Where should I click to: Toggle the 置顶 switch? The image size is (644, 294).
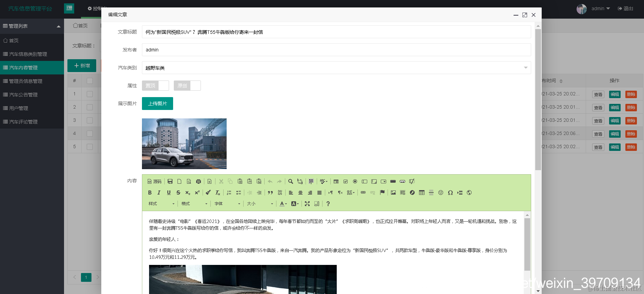click(x=155, y=86)
